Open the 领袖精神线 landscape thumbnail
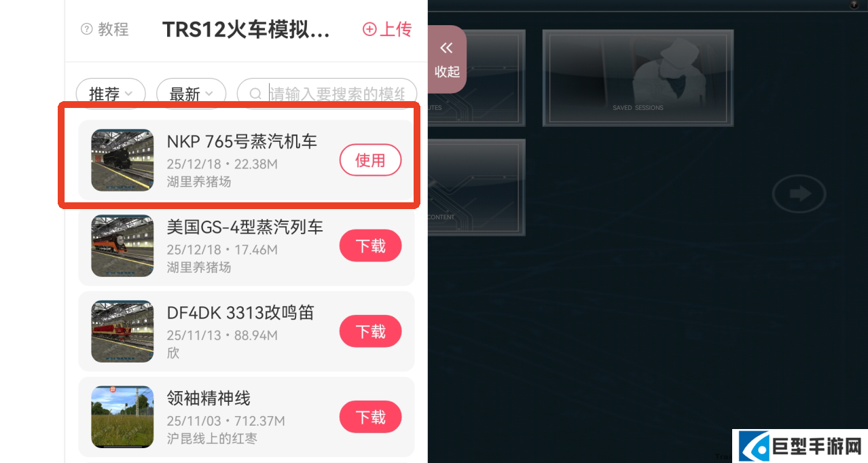 [x=122, y=417]
